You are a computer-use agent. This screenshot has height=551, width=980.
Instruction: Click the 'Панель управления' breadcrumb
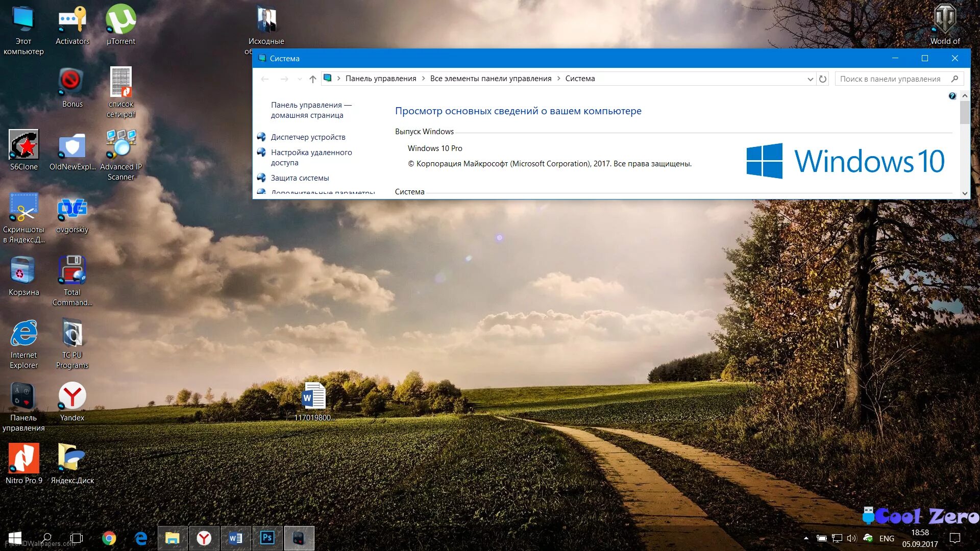click(381, 79)
